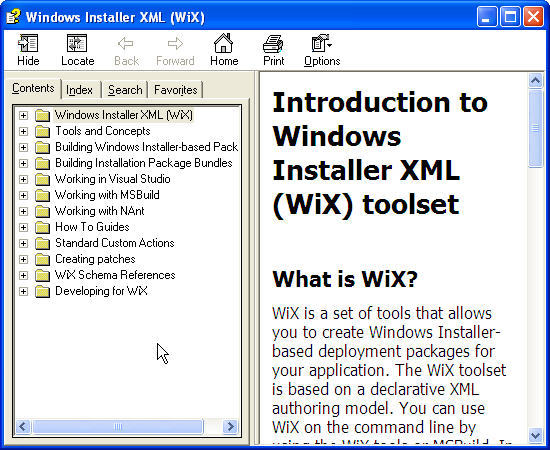Click folder icon for WiX Schema References
The height and width of the screenshot is (450, 550).
tap(42, 275)
